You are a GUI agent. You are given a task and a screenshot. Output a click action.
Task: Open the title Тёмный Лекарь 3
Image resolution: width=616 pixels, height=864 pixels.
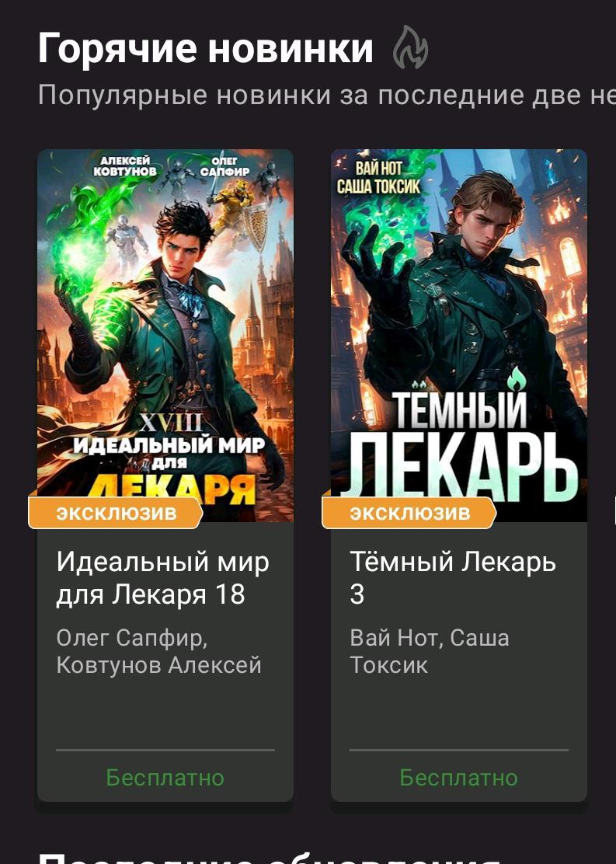(453, 578)
